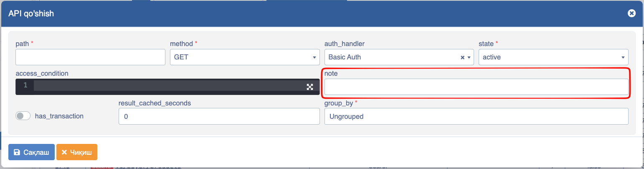The height and width of the screenshot is (169, 644).
Task: Click the result_cached_seconds field
Action: 219,116
